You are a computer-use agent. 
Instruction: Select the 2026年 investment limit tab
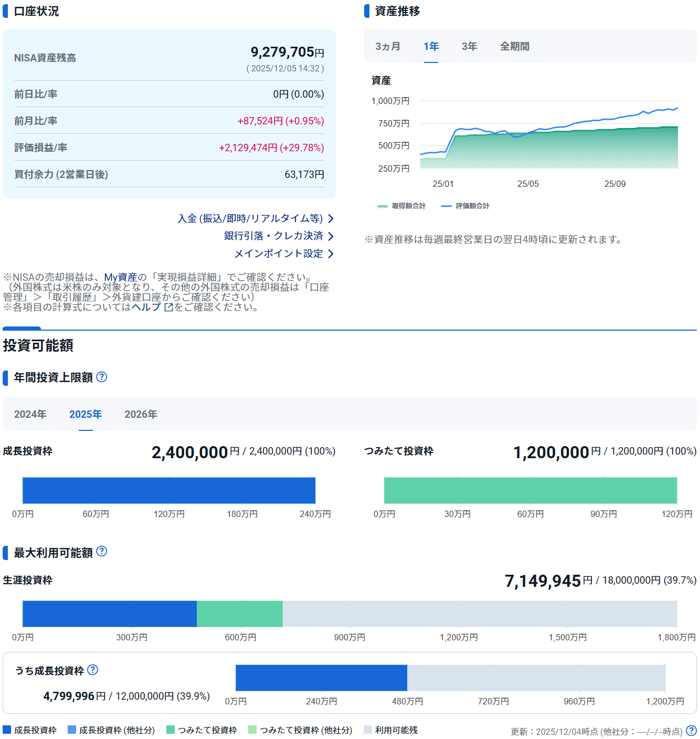tap(141, 415)
